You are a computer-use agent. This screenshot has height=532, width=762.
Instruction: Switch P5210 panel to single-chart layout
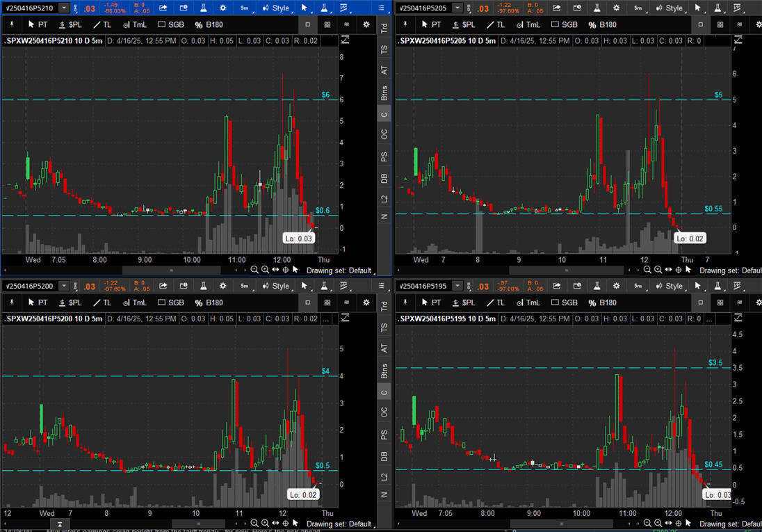pyautogui.click(x=307, y=24)
